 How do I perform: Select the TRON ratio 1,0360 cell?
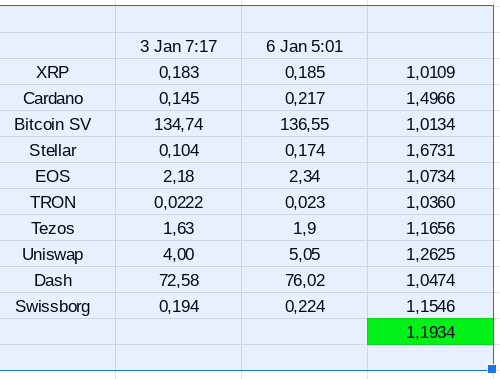pos(430,202)
